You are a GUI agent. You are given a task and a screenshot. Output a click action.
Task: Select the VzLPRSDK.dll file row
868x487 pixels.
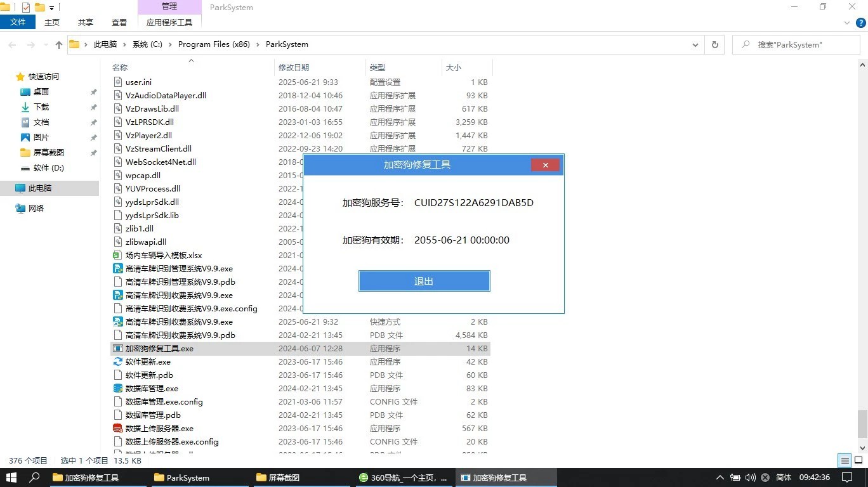point(300,122)
